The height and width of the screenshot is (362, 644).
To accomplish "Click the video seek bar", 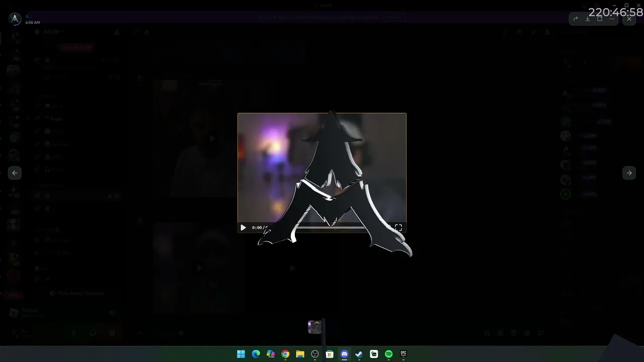I will pos(331,227).
